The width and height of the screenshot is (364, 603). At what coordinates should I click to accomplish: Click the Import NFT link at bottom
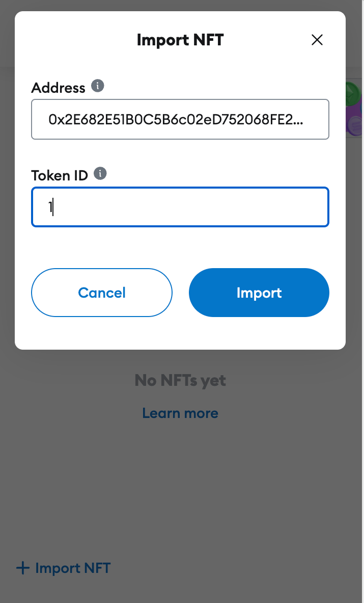(72, 568)
